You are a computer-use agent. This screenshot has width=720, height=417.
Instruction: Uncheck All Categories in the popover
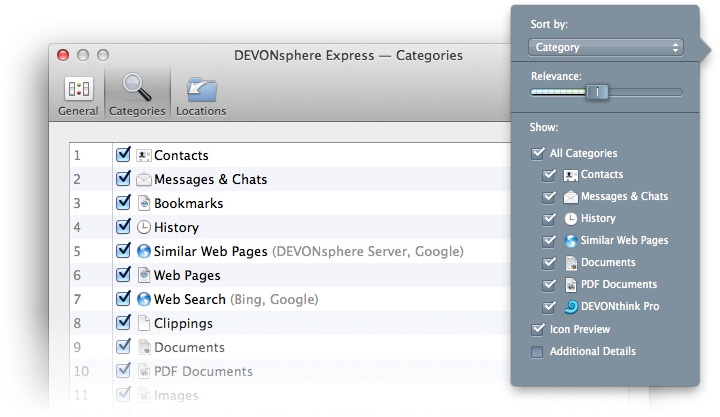coord(538,153)
